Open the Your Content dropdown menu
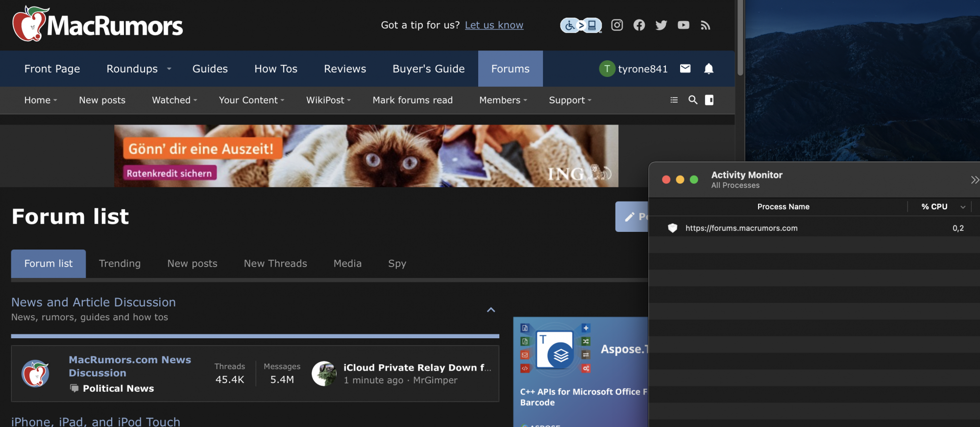 click(x=251, y=100)
